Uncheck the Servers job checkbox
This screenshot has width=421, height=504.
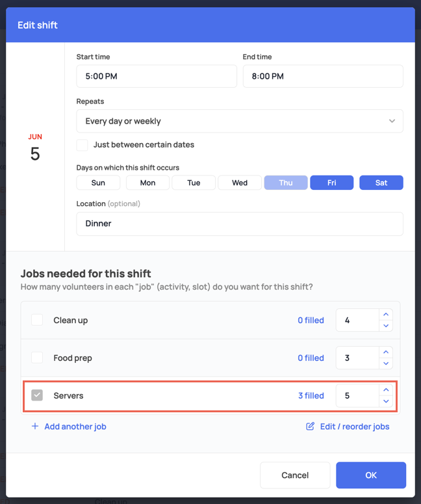tap(37, 395)
